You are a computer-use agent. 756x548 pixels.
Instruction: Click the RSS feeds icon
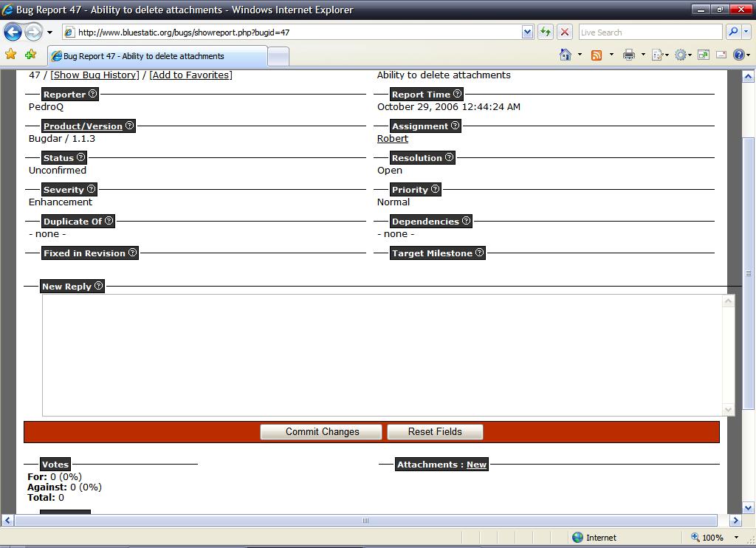[597, 55]
